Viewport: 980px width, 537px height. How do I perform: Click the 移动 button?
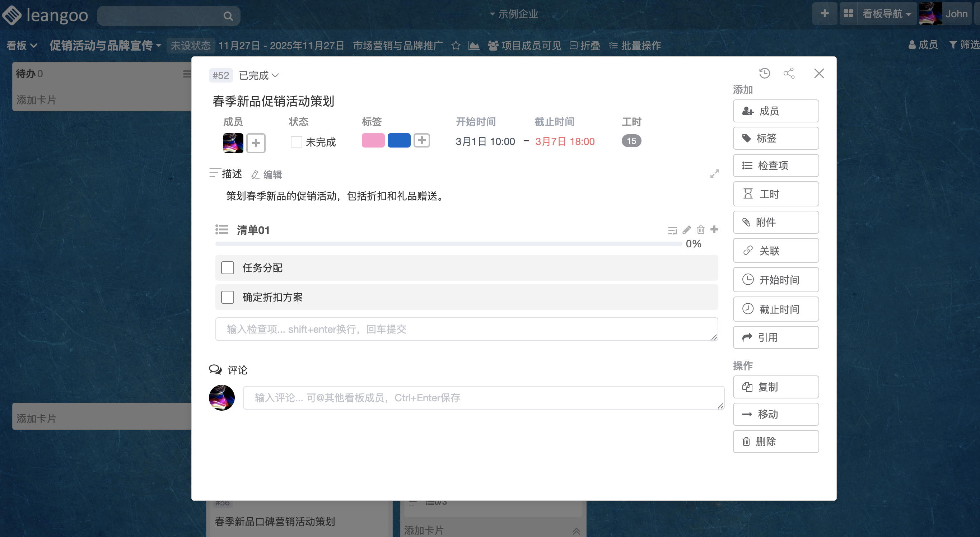point(775,414)
